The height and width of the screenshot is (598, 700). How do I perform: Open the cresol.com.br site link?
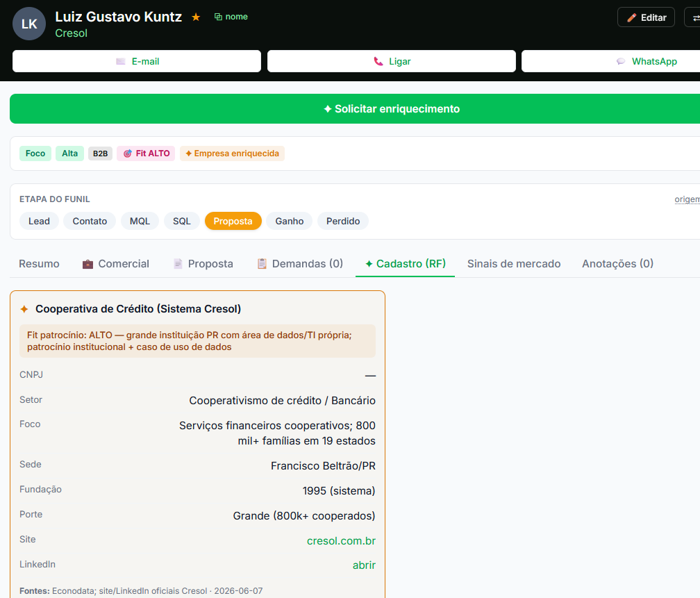[x=341, y=541]
